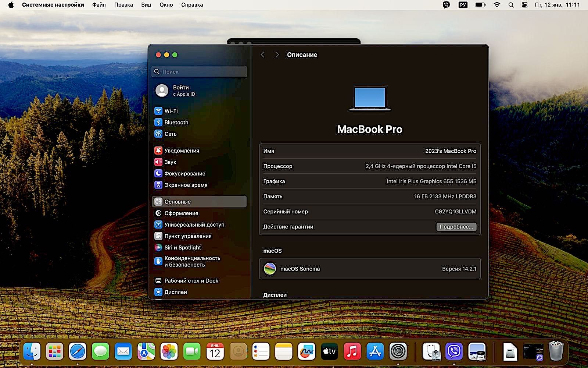
Task: Open Apple TV from the Dock
Action: pos(329,352)
